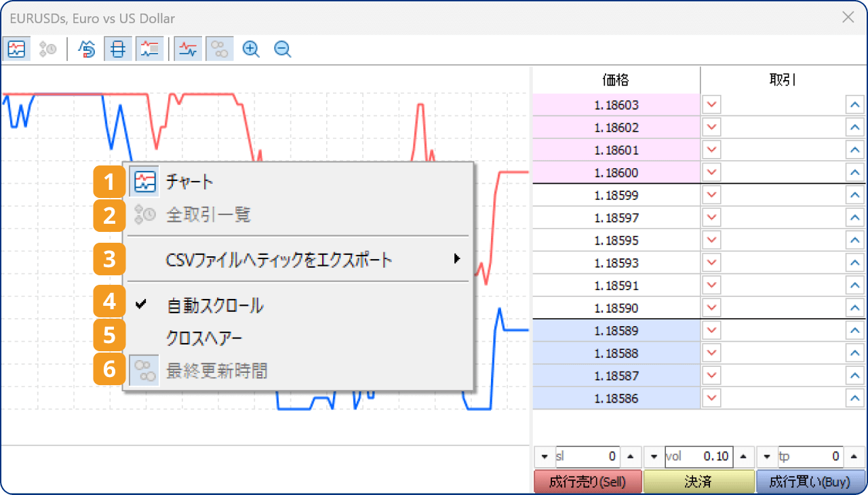Zoom out with the magnifier minus icon

click(x=282, y=48)
